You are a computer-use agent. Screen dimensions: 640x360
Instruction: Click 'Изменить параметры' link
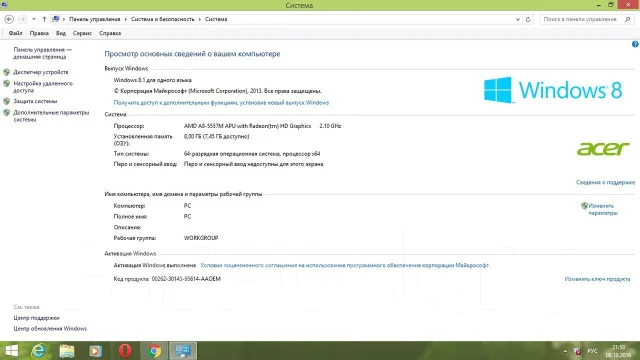[x=603, y=209]
